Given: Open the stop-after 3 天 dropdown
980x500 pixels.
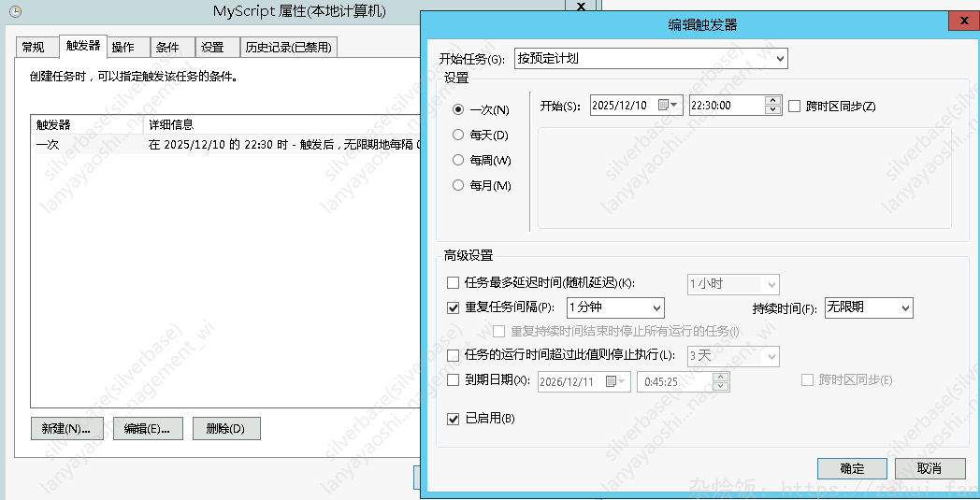Looking at the screenshot, I should [x=733, y=356].
